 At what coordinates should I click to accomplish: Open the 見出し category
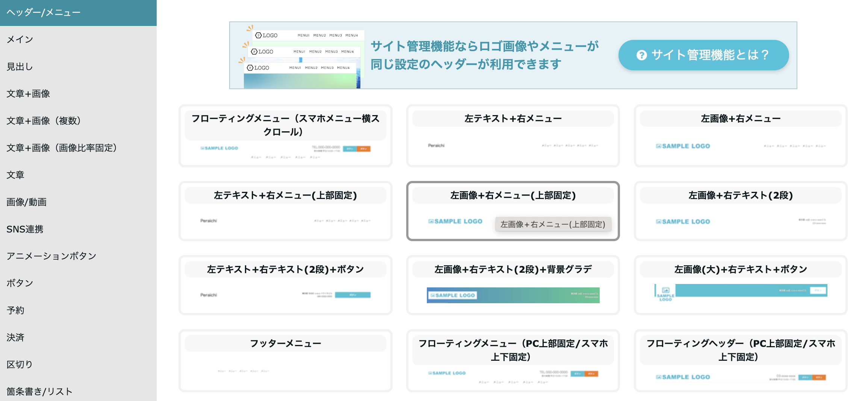click(x=20, y=67)
